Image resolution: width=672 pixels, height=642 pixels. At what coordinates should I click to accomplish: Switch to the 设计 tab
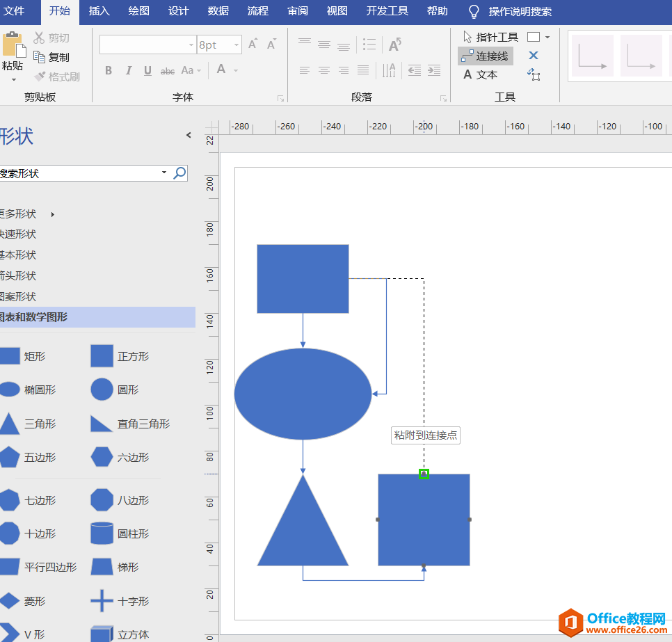pos(179,11)
